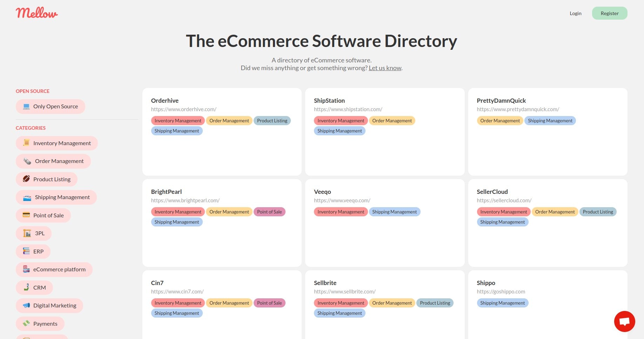Click the Inventory Management scroll icon in the sidebar
Screen dimensions: 644x339
[26, 143]
